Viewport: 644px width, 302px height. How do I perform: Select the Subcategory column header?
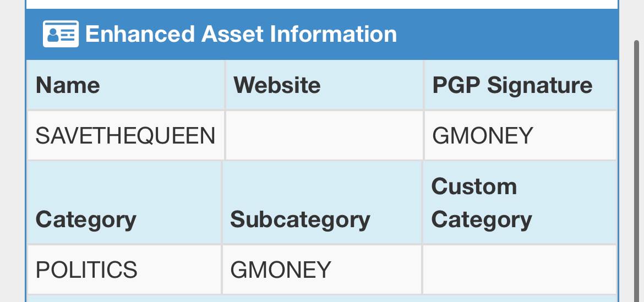tap(322, 202)
